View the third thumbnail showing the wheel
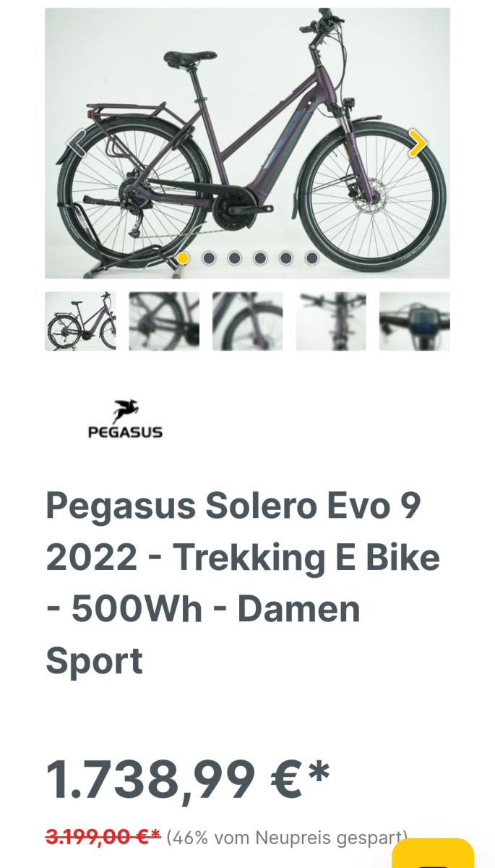495x868 pixels. pyautogui.click(x=247, y=321)
